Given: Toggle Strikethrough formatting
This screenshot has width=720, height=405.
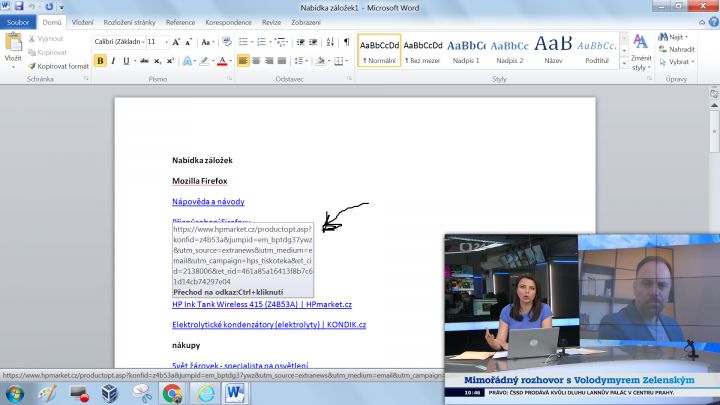Looking at the screenshot, I should pos(144,61).
